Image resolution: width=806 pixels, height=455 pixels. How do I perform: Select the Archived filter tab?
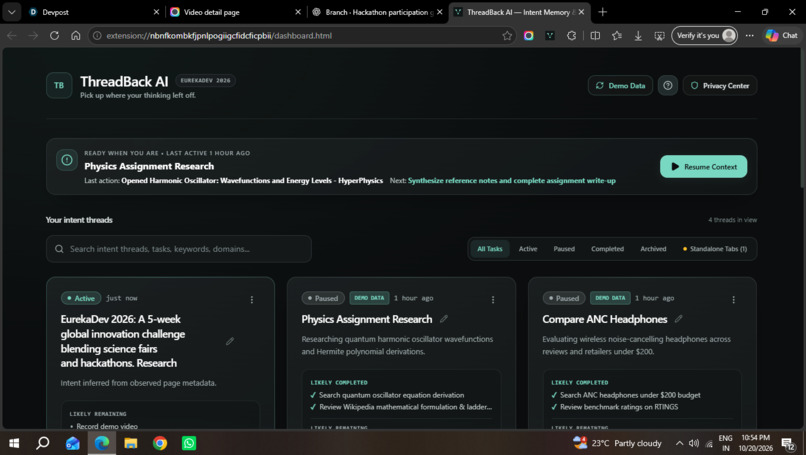(x=653, y=249)
